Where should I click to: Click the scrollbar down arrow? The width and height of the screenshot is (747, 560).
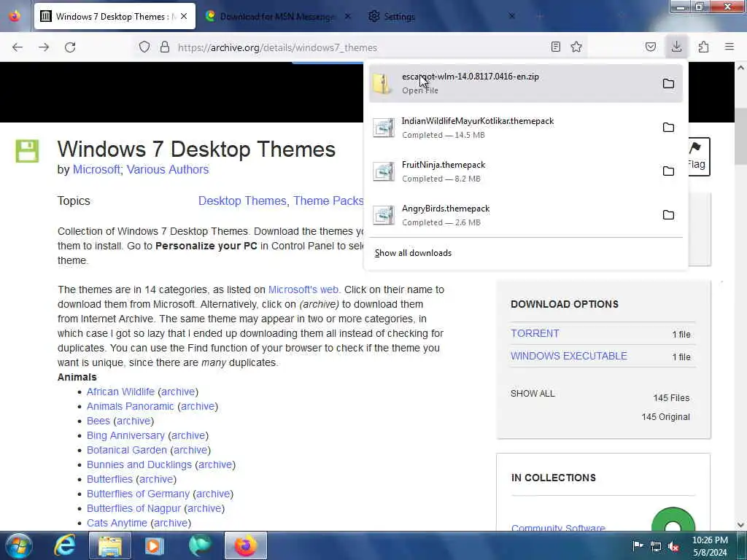tap(740, 525)
